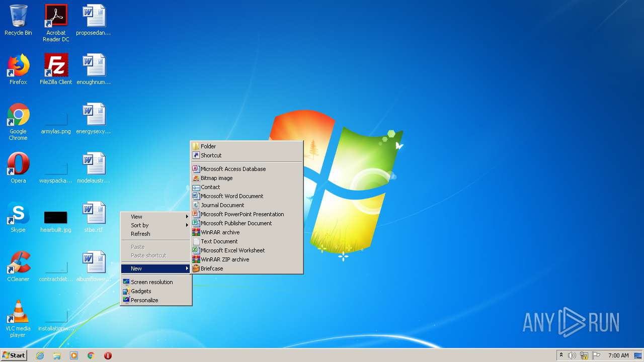Screen dimensions: 644x362
Task: Open Opera from the taskbar
Action: [x=108, y=355]
